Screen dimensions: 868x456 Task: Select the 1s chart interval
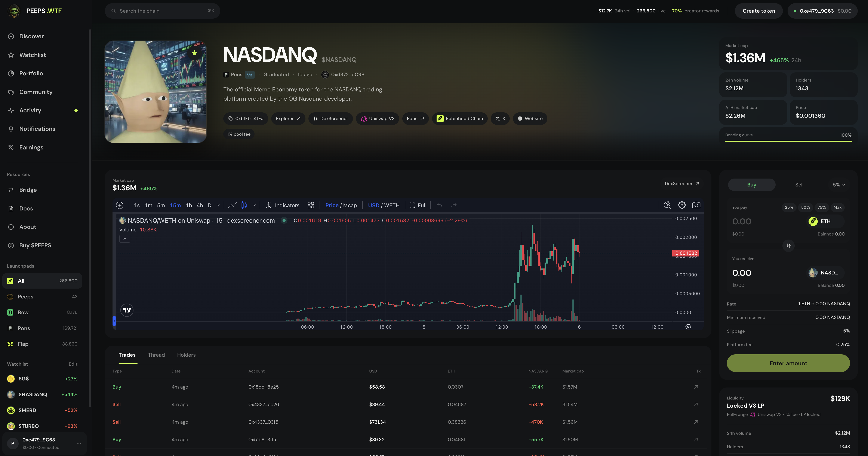(137, 205)
